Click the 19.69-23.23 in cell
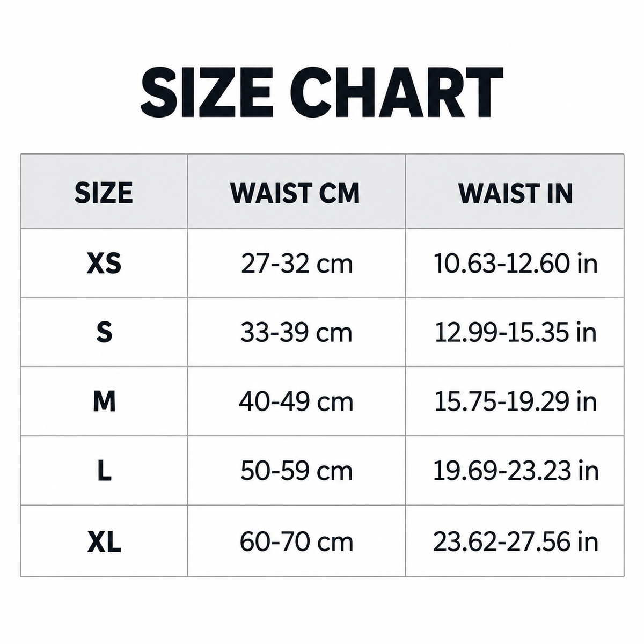The height and width of the screenshot is (644, 644). (x=515, y=471)
